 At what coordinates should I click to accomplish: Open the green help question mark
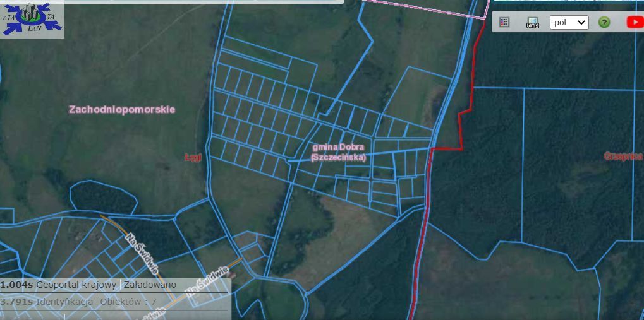(604, 22)
